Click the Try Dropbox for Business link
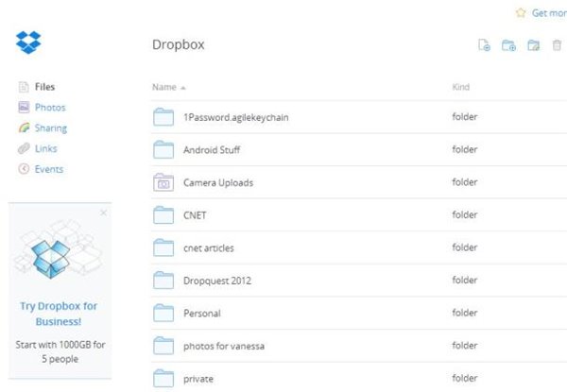The height and width of the screenshot is (392, 567). click(x=59, y=314)
